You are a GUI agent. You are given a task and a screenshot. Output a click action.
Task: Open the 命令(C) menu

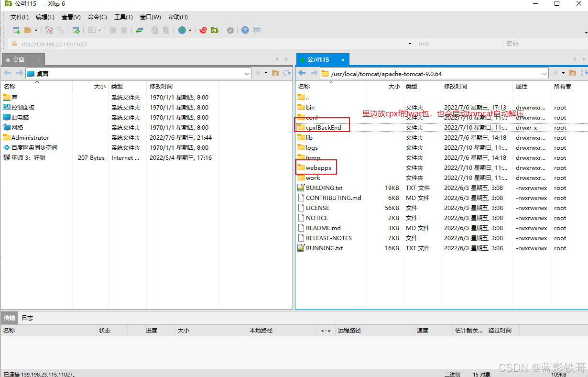click(97, 17)
